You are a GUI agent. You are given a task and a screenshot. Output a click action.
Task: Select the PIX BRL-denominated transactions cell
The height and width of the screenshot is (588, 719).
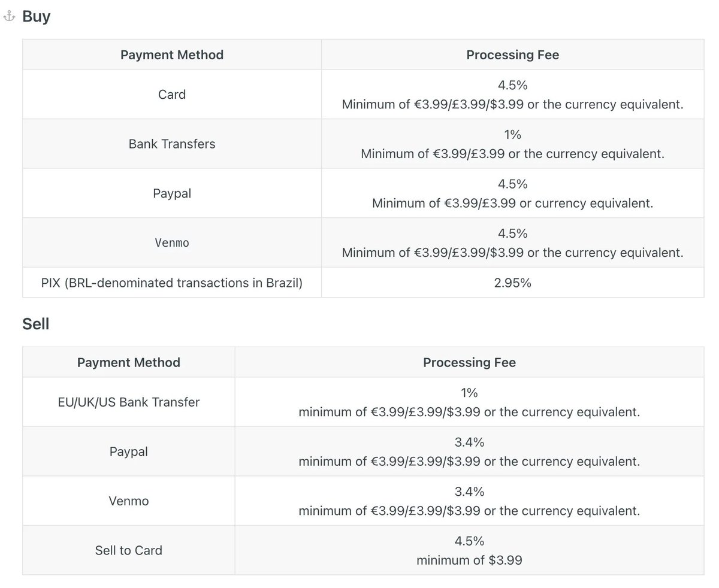coord(172,283)
